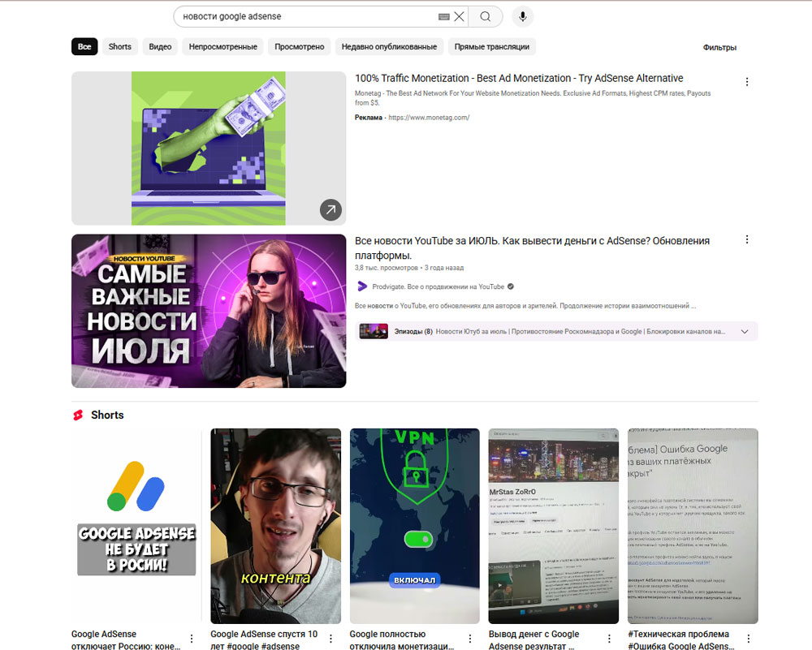The image size is (812, 650).
Task: Click the Monetag ad description text
Action: pyautogui.click(x=533, y=98)
